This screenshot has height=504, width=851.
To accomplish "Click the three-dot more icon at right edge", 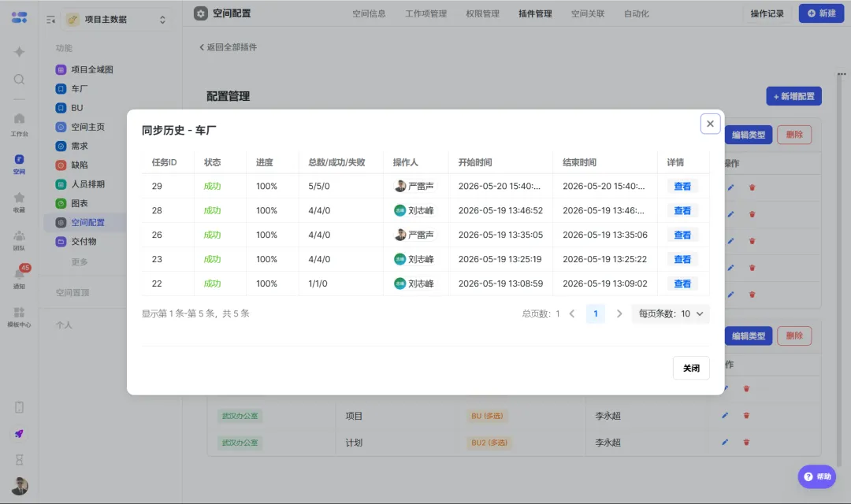I will (x=842, y=74).
